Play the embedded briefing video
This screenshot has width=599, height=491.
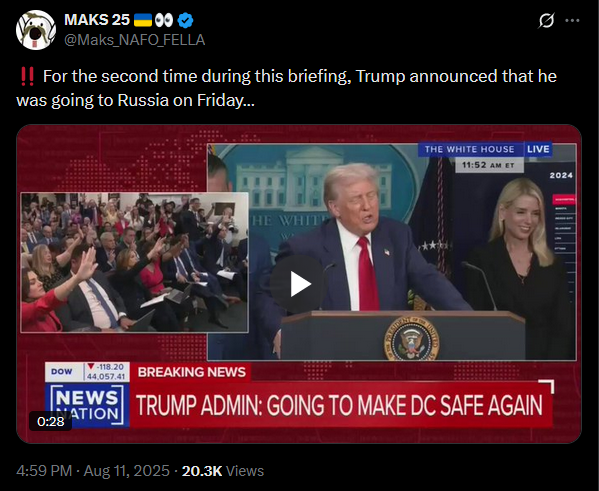coord(298,284)
